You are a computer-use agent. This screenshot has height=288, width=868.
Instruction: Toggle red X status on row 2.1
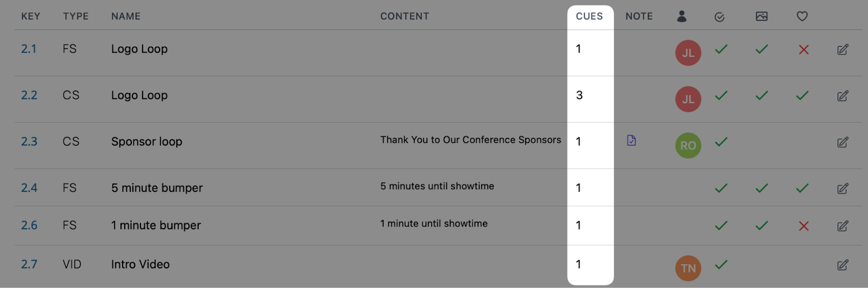pyautogui.click(x=803, y=49)
